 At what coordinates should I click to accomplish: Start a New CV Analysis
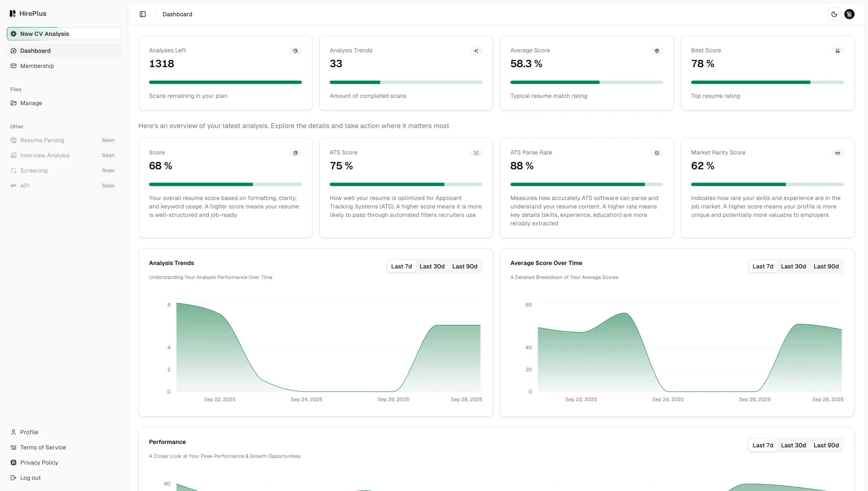(x=44, y=34)
